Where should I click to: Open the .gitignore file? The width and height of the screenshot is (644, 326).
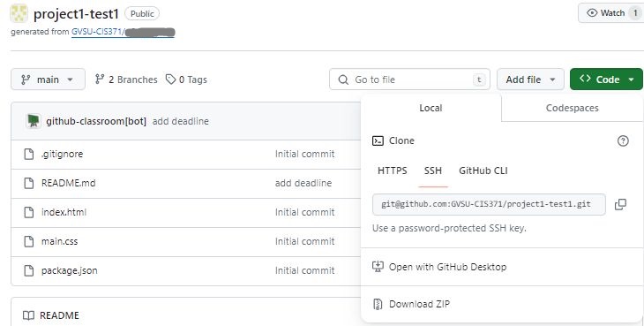click(62, 154)
